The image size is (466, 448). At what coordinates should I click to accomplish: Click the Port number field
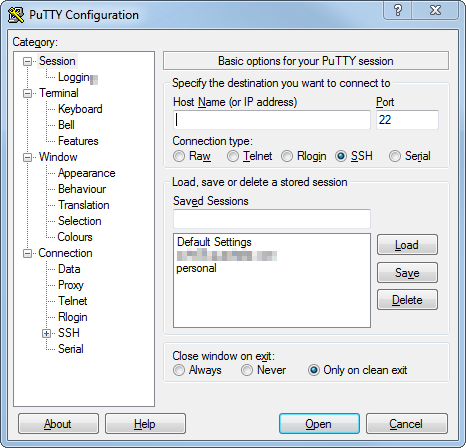407,120
